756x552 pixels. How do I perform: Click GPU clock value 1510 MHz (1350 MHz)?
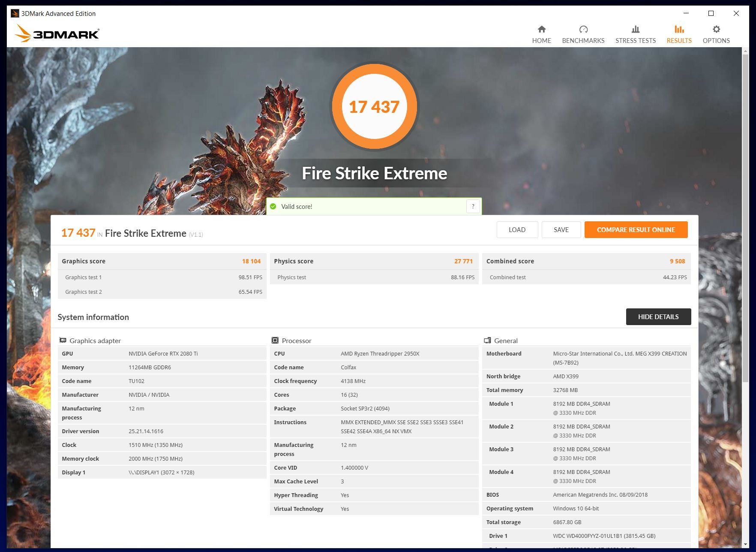[x=155, y=445]
